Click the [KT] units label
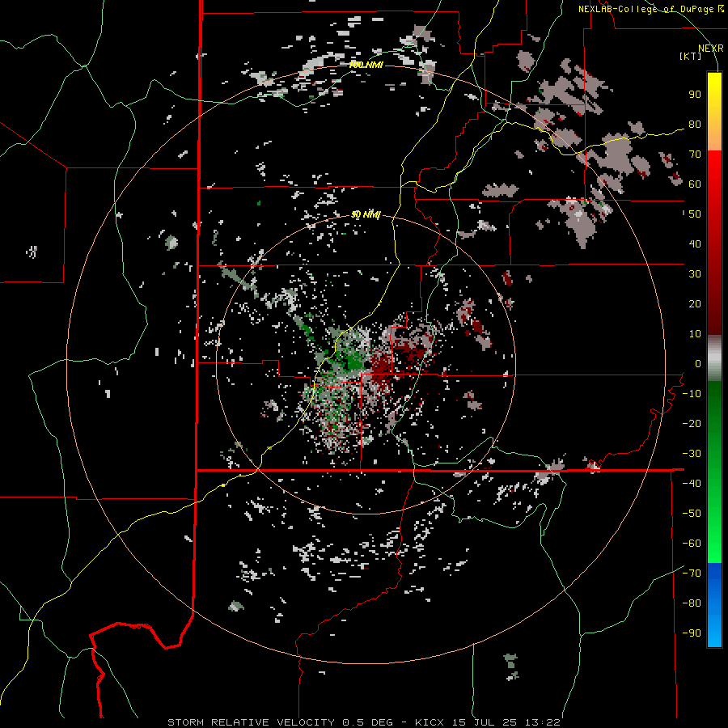Screen dimensions: 728x728 tap(690, 56)
